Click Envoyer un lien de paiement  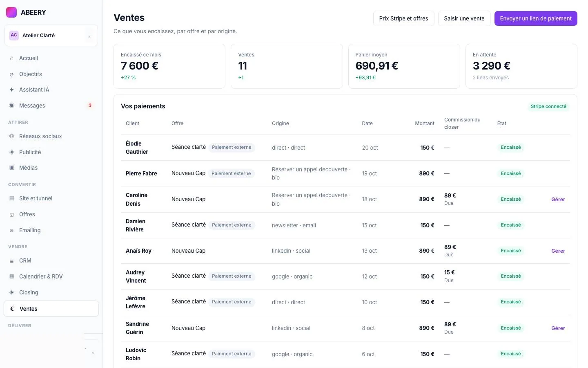pyautogui.click(x=536, y=18)
